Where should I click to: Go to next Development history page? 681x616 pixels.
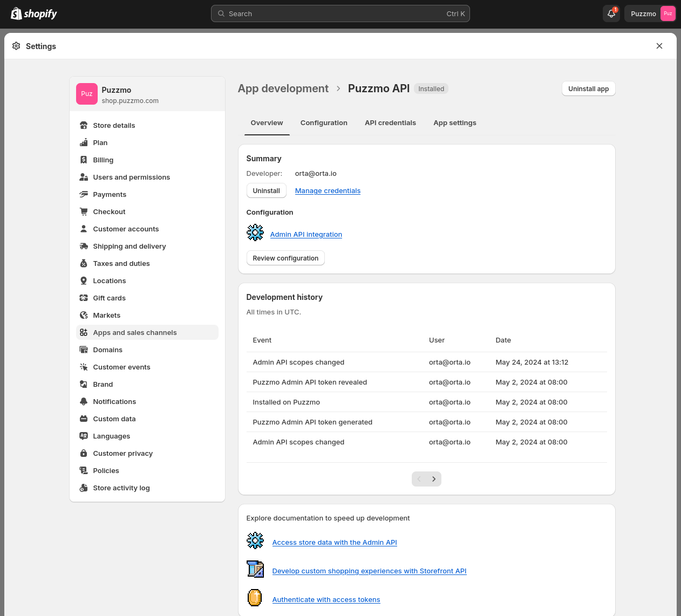click(x=434, y=479)
